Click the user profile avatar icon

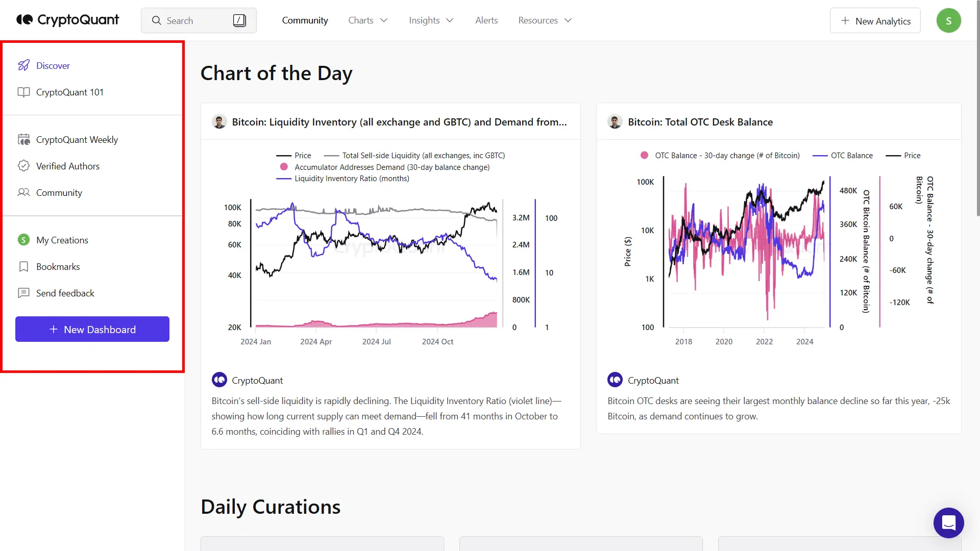(x=949, y=20)
